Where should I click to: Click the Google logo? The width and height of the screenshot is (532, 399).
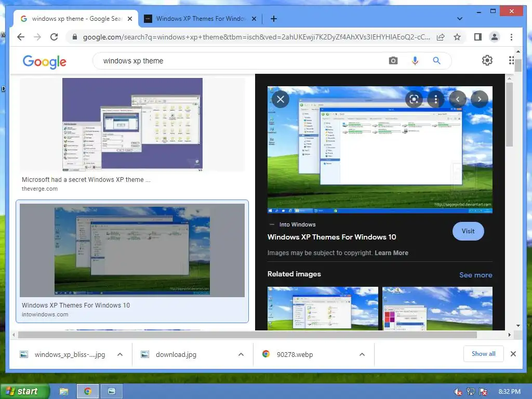pos(45,61)
